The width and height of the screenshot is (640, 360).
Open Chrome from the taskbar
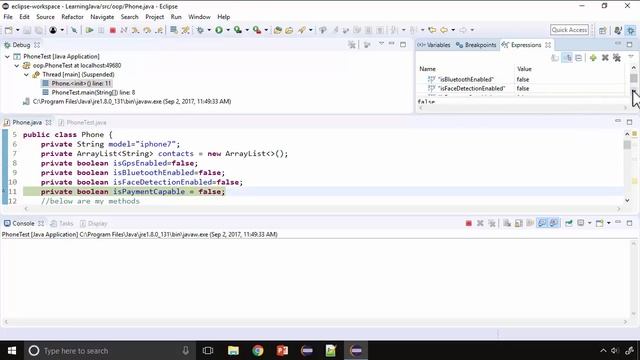(258, 351)
